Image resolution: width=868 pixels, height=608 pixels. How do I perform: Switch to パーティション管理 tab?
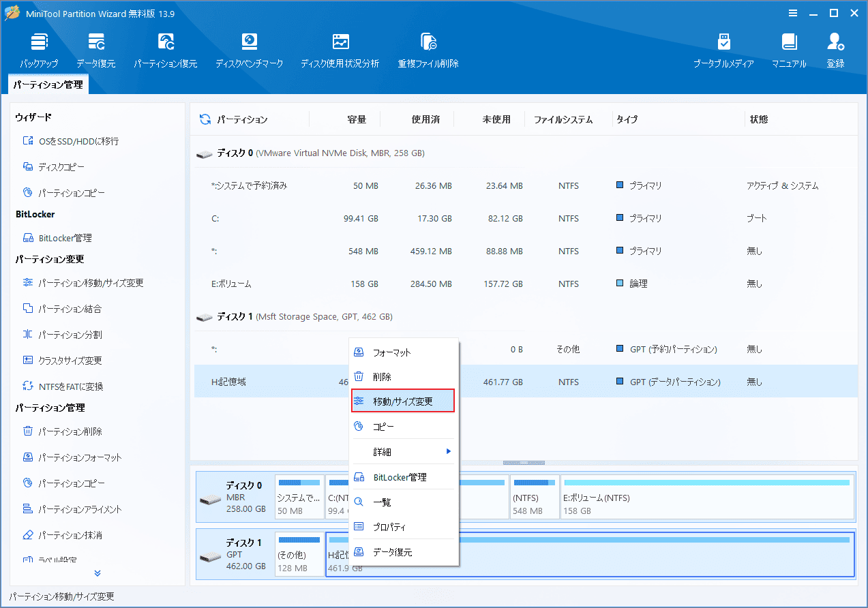48,85
